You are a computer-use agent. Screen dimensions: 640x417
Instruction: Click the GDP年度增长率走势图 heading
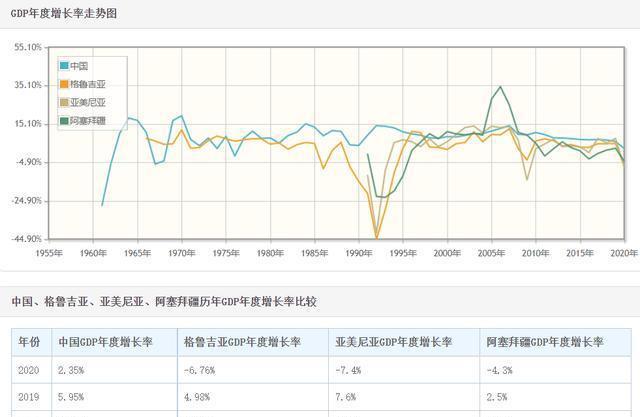point(64,13)
